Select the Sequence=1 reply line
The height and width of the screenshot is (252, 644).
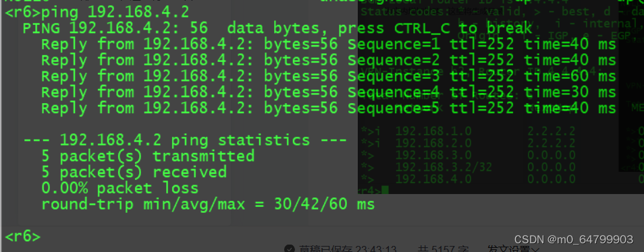point(328,44)
